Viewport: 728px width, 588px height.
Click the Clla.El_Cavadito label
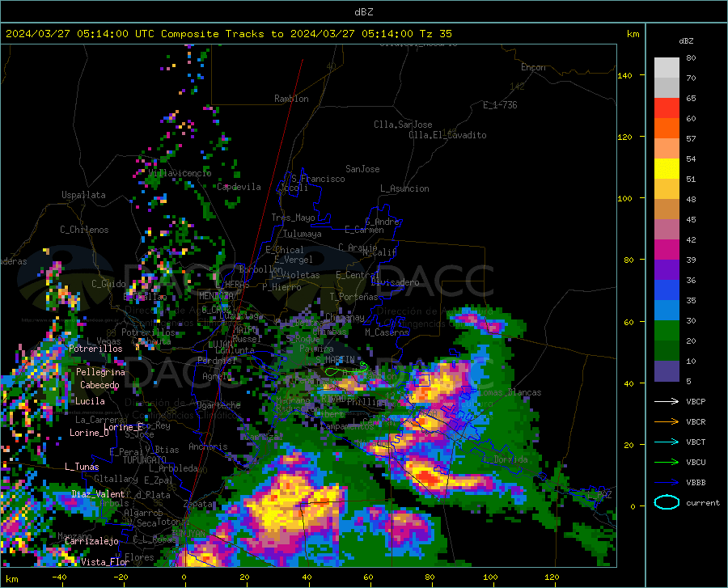click(447, 135)
